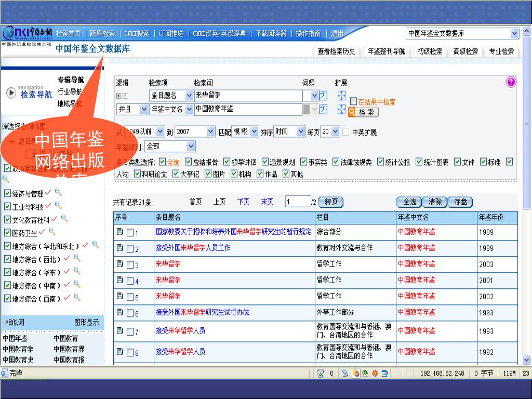Click the save disk icon in result row 6
The height and width of the screenshot is (399, 532).
[120, 312]
